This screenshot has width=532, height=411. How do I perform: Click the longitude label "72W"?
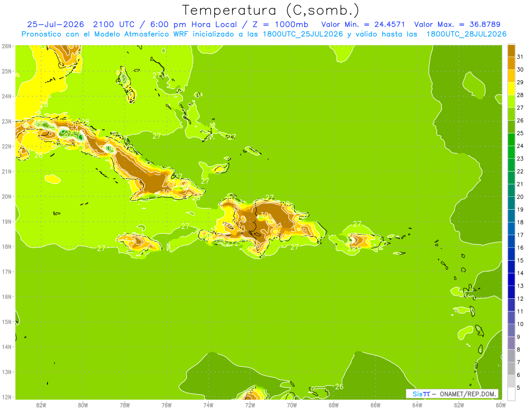[x=250, y=405]
